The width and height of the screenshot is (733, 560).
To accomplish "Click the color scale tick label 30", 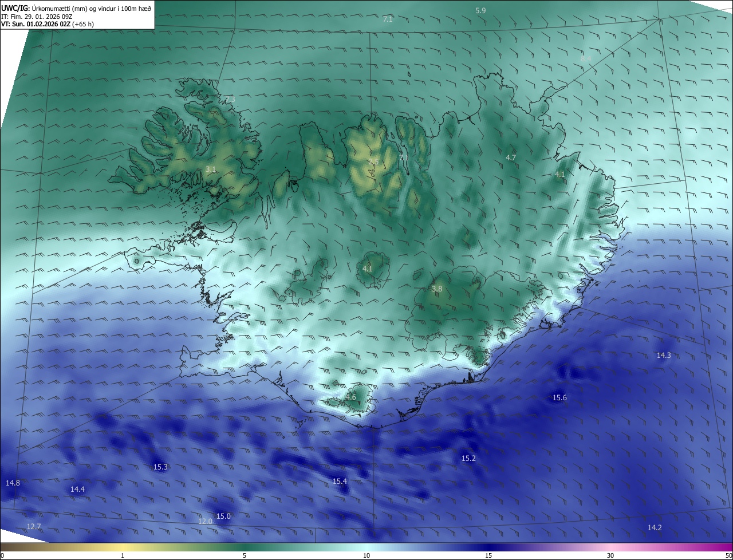I will coord(610,555).
